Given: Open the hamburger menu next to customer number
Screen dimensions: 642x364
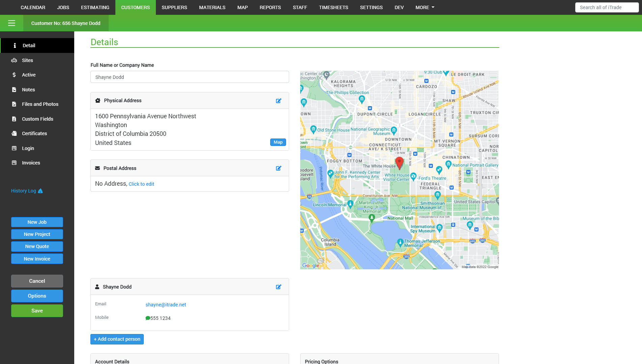Looking at the screenshot, I should click(12, 23).
